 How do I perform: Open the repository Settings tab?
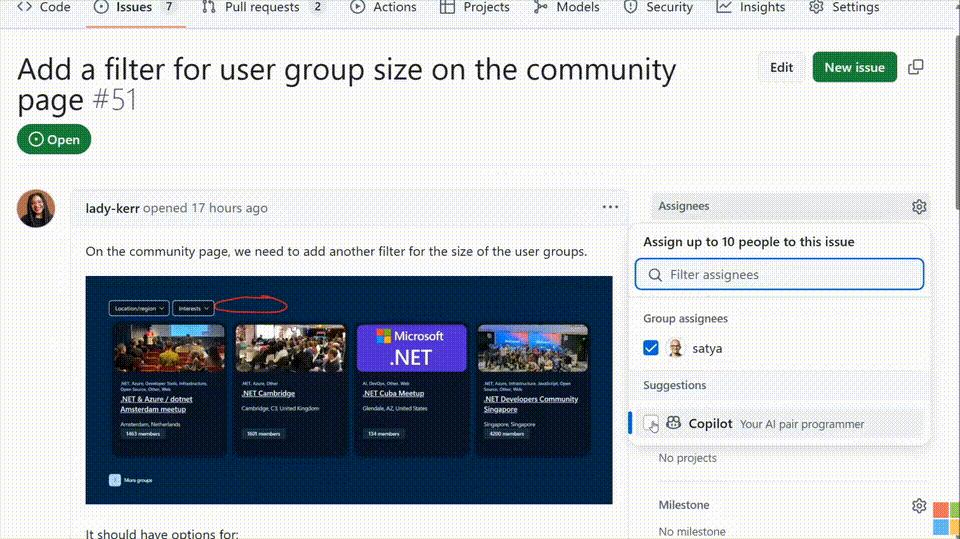[x=844, y=8]
